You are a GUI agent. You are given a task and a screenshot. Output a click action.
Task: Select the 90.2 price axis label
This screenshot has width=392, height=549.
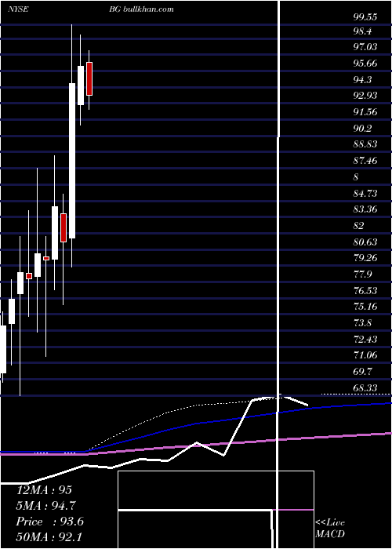tap(362, 129)
